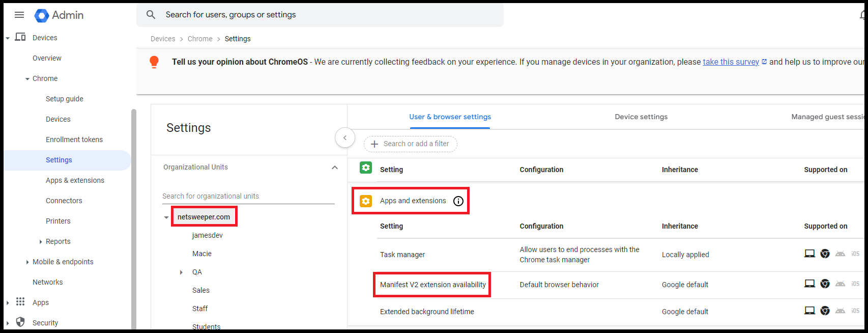The height and width of the screenshot is (333, 868).
Task: Open Setup guide in sidebar
Action: 65,99
